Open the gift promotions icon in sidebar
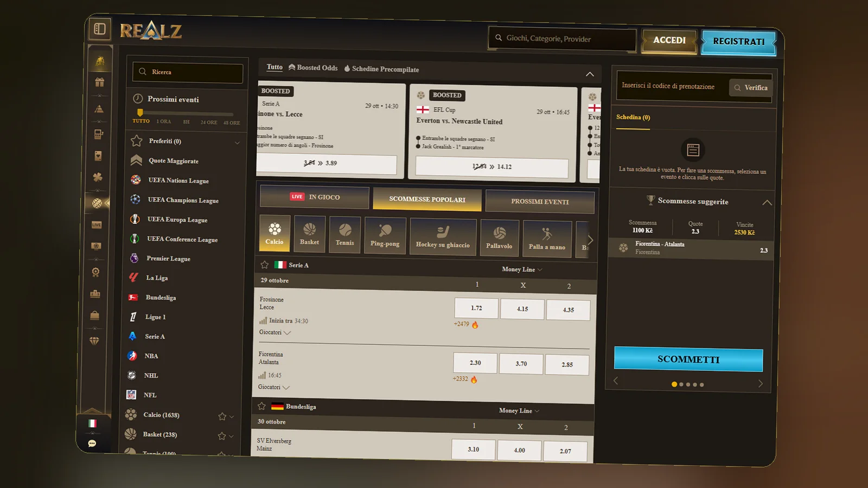Viewport: 868px width, 488px height. click(x=99, y=82)
